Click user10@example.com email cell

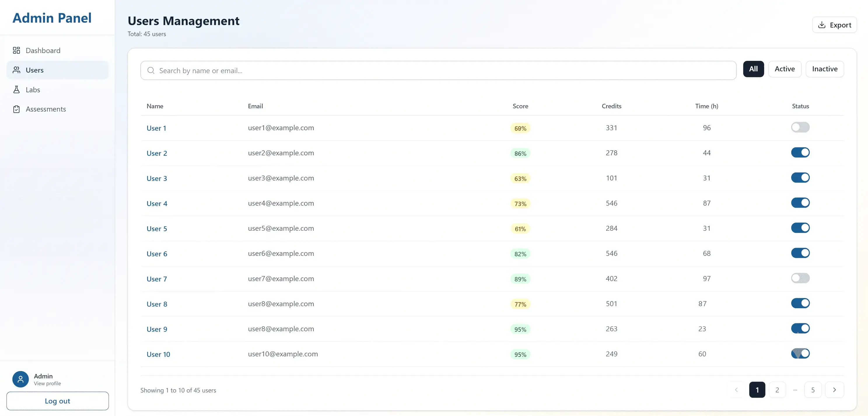pyautogui.click(x=283, y=354)
